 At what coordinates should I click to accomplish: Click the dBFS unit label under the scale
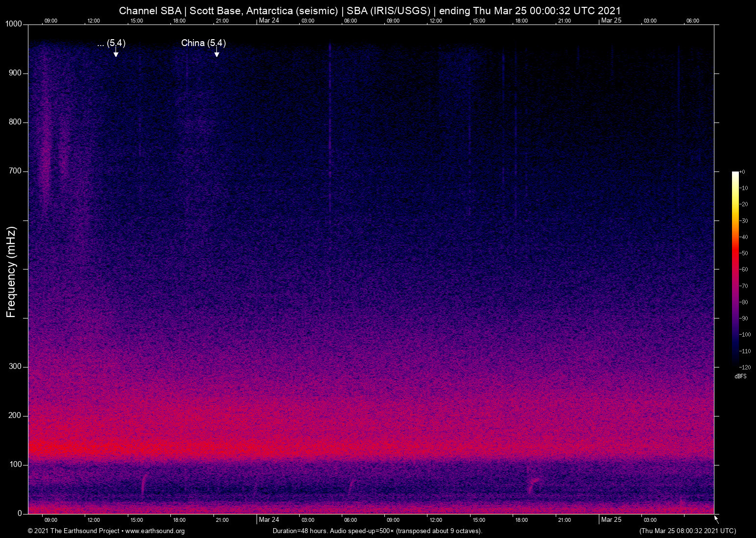tap(740, 376)
